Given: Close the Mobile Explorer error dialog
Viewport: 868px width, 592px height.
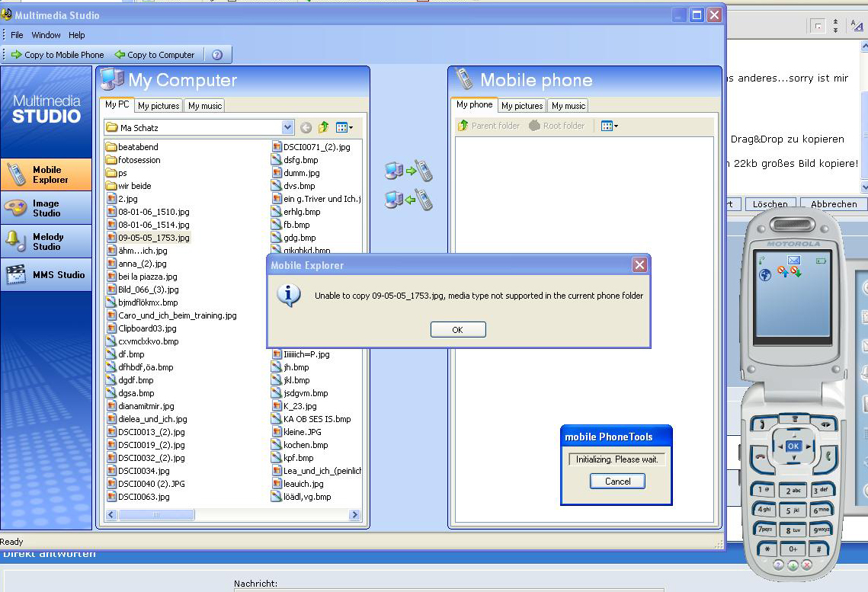Looking at the screenshot, I should (639, 265).
